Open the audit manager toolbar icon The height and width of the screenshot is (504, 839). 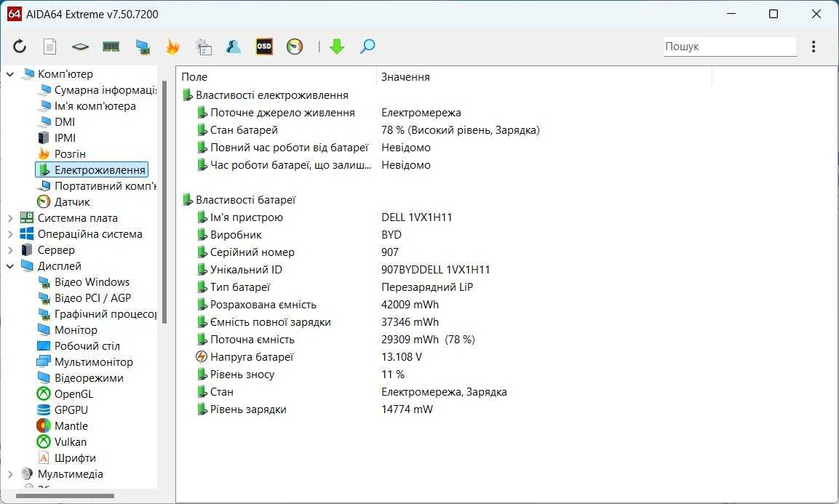pos(203,47)
